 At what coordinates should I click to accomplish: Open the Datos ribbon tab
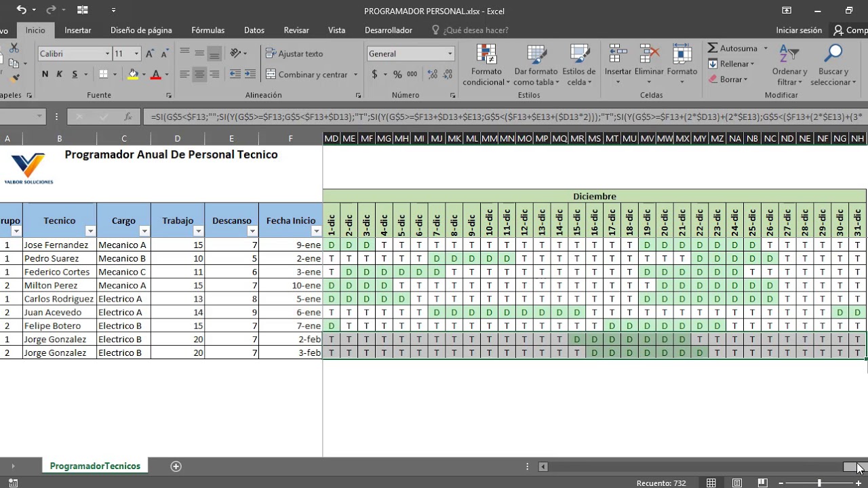[254, 30]
